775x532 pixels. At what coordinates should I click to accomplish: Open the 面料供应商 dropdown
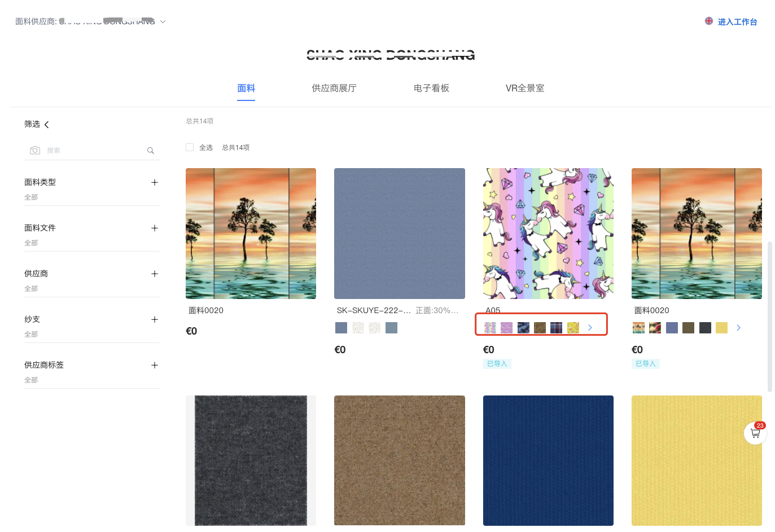pos(163,21)
